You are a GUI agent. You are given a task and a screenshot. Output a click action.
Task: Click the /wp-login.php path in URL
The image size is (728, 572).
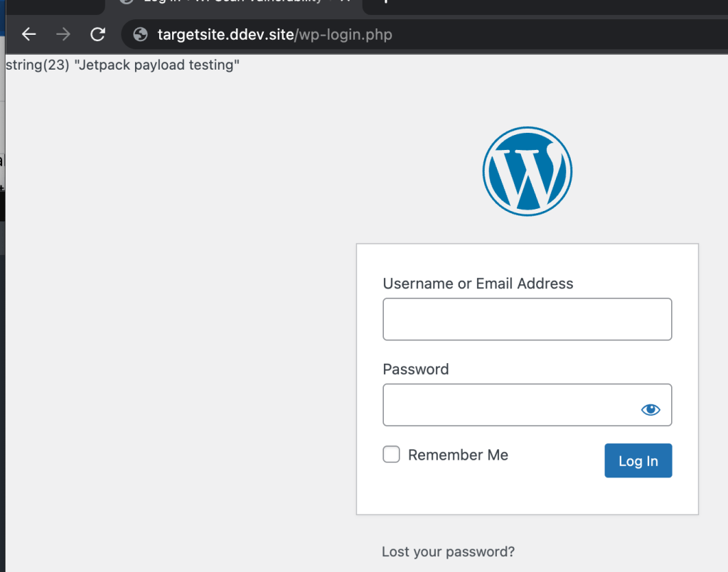tap(344, 34)
